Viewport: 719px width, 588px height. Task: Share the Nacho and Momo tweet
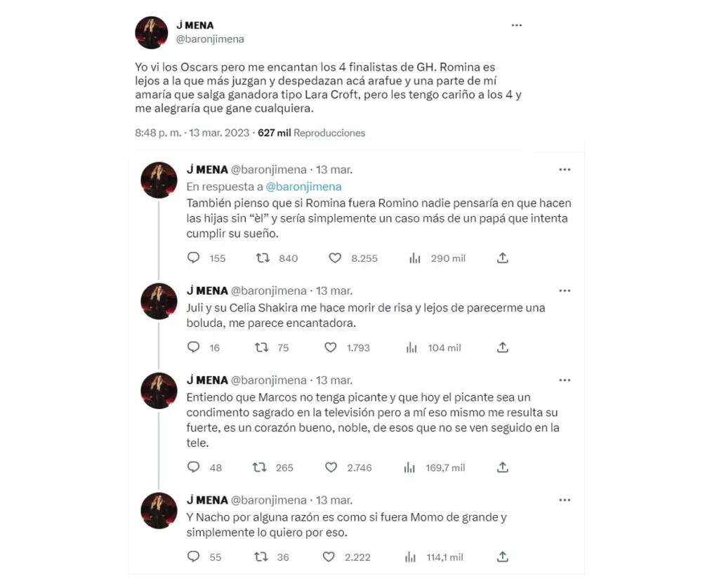click(x=502, y=557)
